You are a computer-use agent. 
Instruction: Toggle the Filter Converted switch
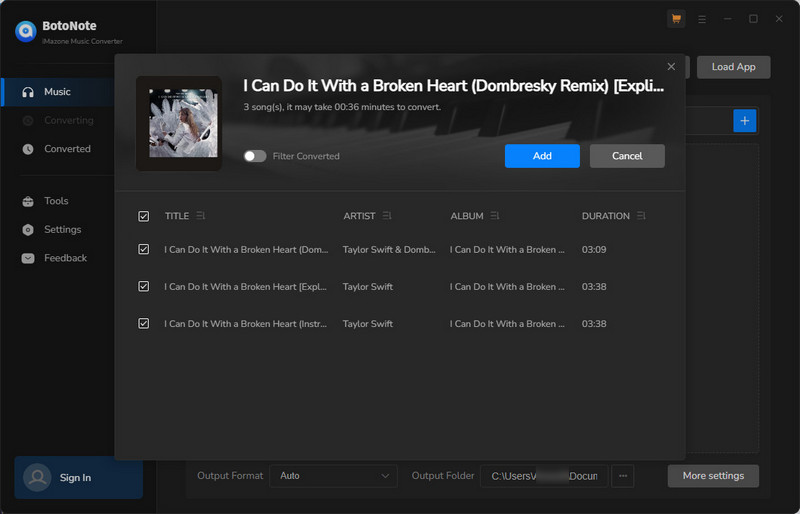tap(255, 156)
